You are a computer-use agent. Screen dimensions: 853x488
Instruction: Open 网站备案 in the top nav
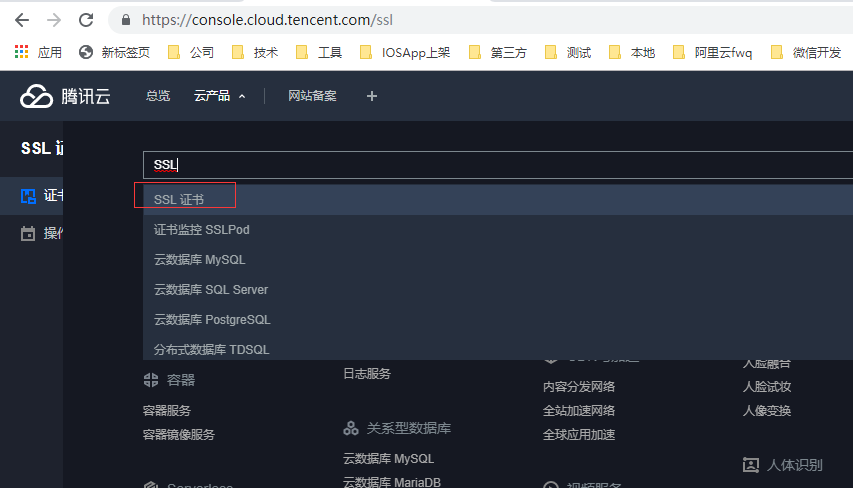pos(312,96)
